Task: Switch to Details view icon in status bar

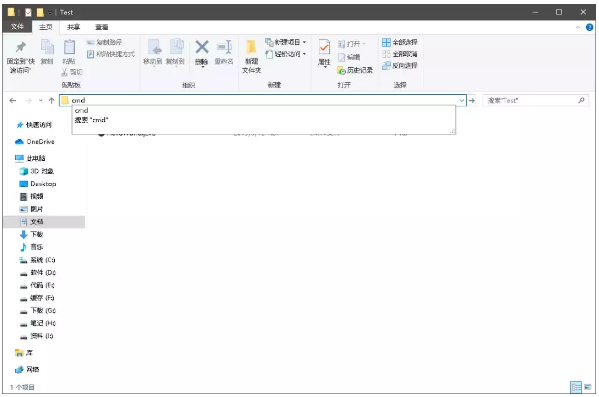Action: pyautogui.click(x=576, y=387)
